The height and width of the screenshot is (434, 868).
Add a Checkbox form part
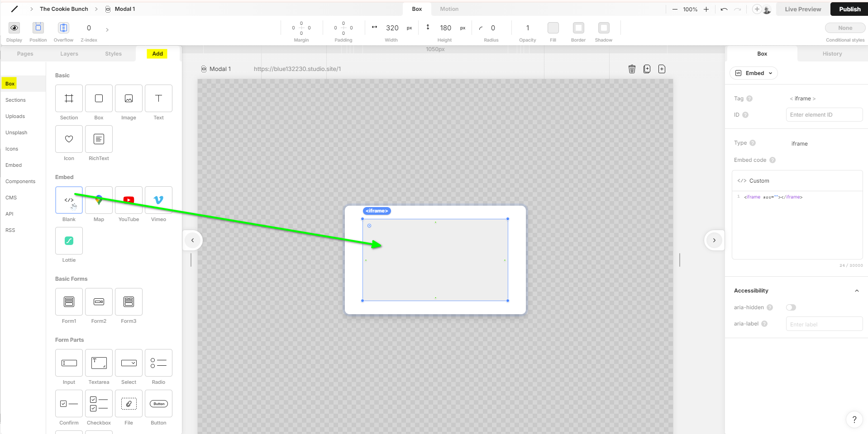coord(99,403)
